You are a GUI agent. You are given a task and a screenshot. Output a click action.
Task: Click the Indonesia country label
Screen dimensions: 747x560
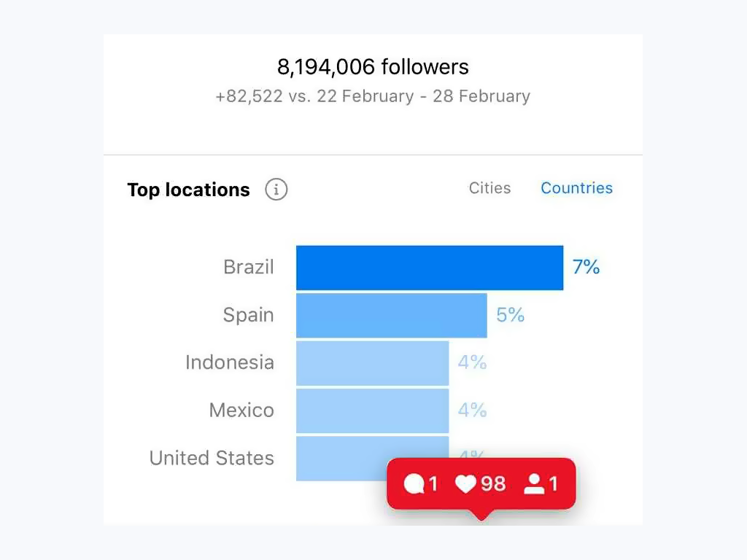coord(230,362)
